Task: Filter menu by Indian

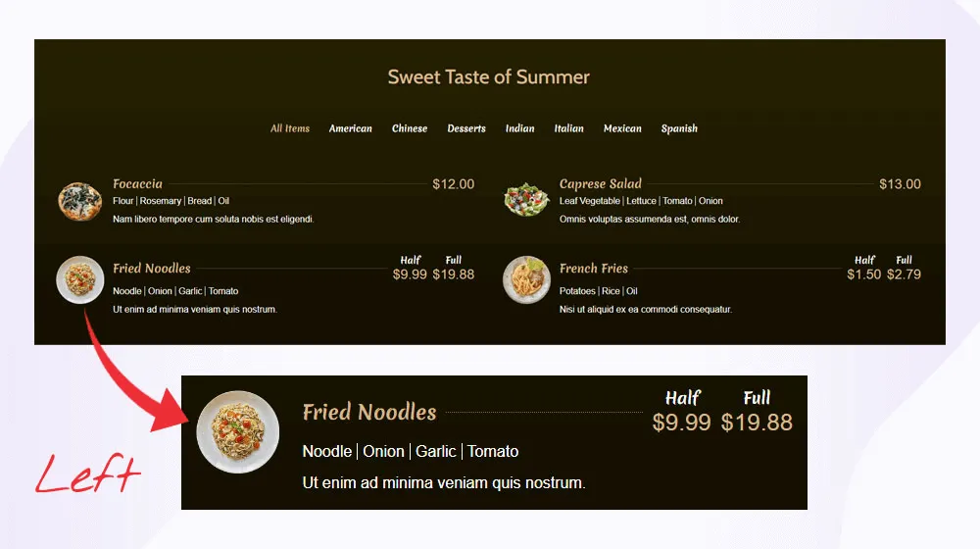Action: pyautogui.click(x=519, y=128)
